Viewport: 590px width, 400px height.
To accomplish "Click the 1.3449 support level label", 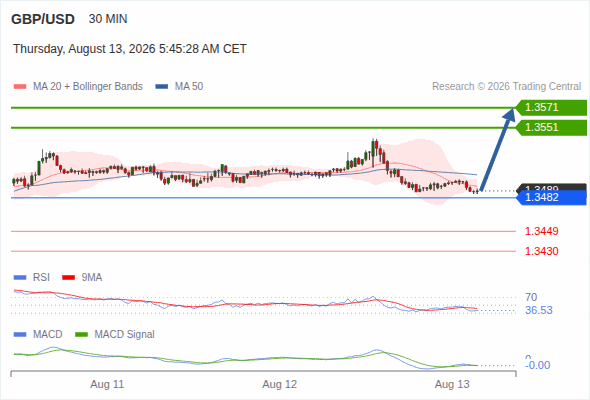I will pos(541,231).
